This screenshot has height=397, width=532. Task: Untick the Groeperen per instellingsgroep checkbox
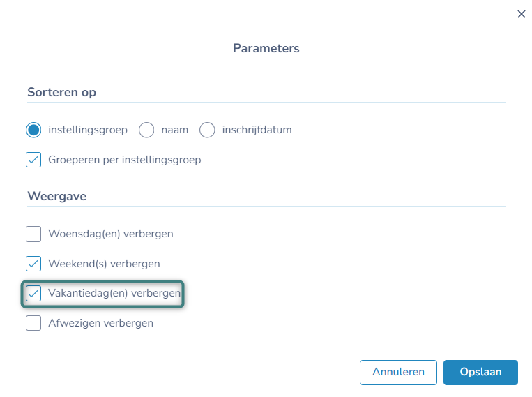[33, 160]
